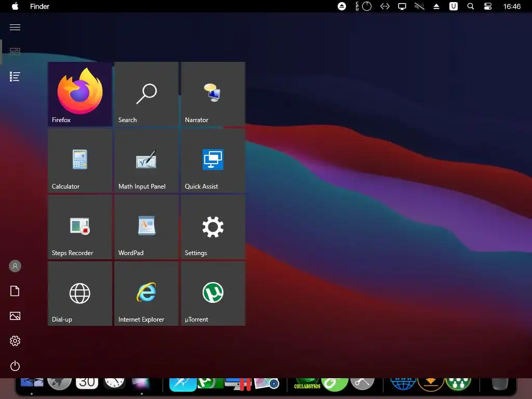Open the display menu bar icon
The height and width of the screenshot is (399, 532).
[x=402, y=6]
